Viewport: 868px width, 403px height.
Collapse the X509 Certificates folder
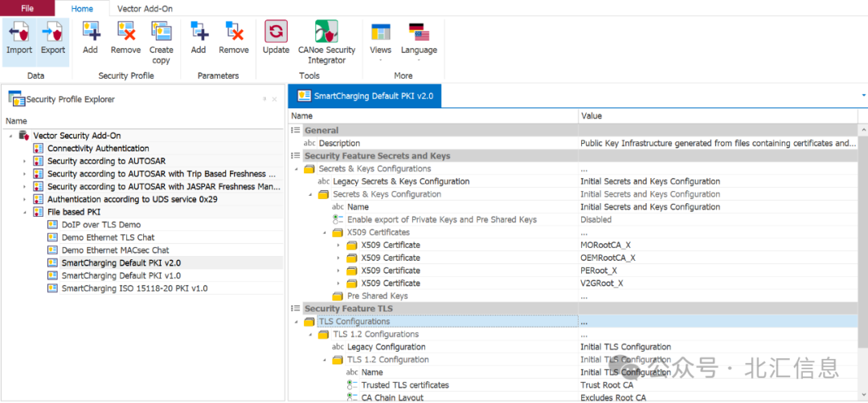pyautogui.click(x=325, y=232)
